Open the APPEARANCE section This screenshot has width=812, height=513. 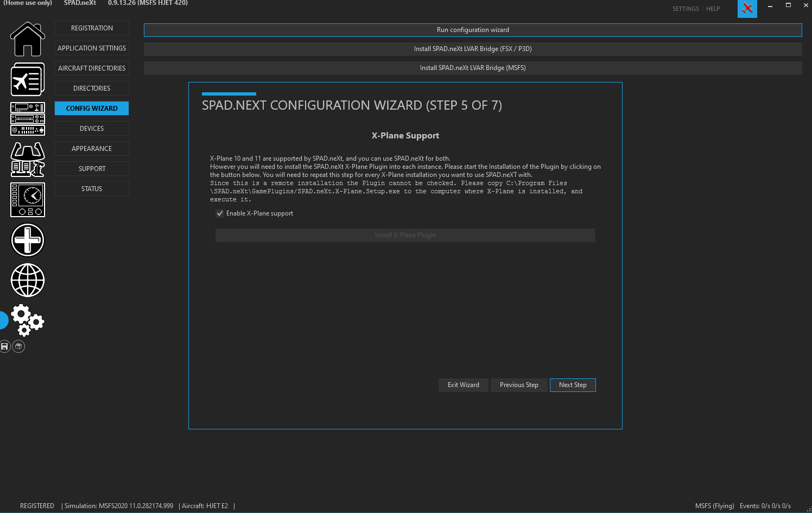92,149
